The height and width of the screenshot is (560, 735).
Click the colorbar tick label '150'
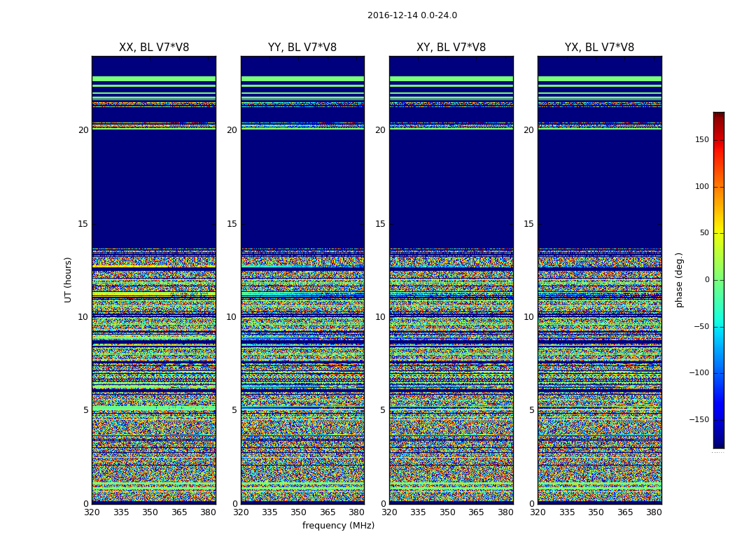[x=702, y=139]
